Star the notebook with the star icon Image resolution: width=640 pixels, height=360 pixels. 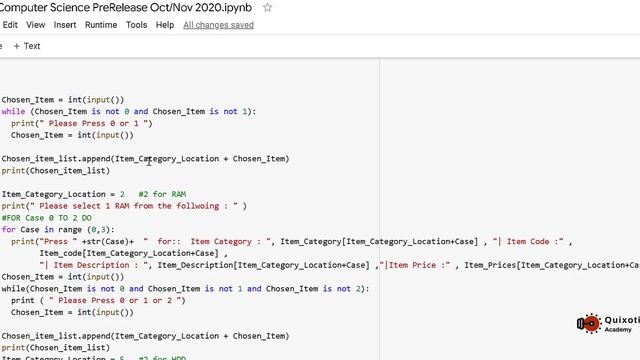pos(267,7)
